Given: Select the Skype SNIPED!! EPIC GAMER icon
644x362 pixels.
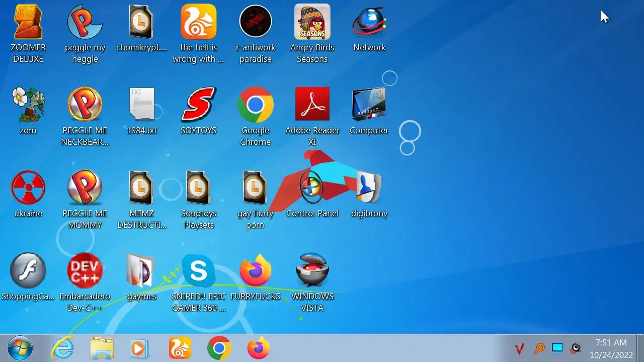Looking at the screenshot, I should [x=199, y=270].
